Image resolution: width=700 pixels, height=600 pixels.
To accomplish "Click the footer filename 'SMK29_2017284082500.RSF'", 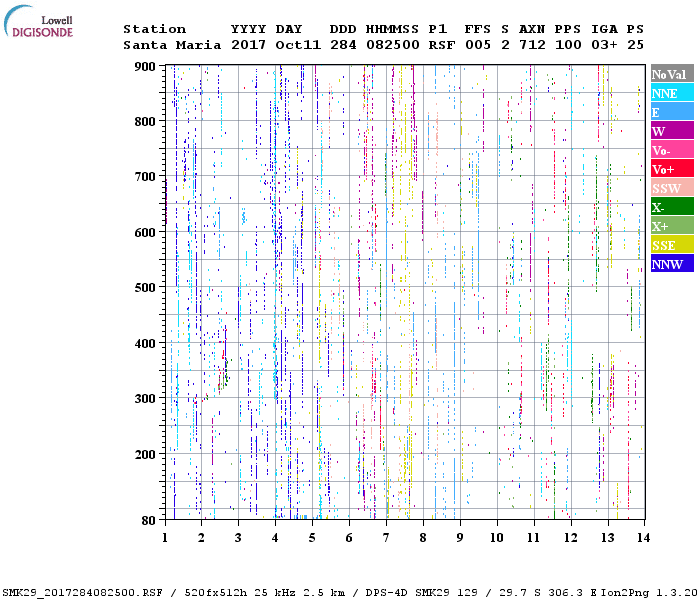I will pos(83,592).
